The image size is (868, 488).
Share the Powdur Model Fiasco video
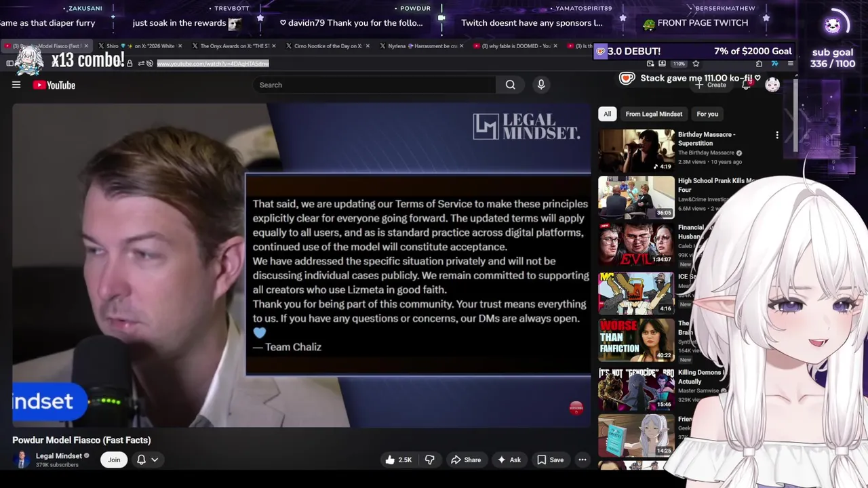click(x=466, y=460)
